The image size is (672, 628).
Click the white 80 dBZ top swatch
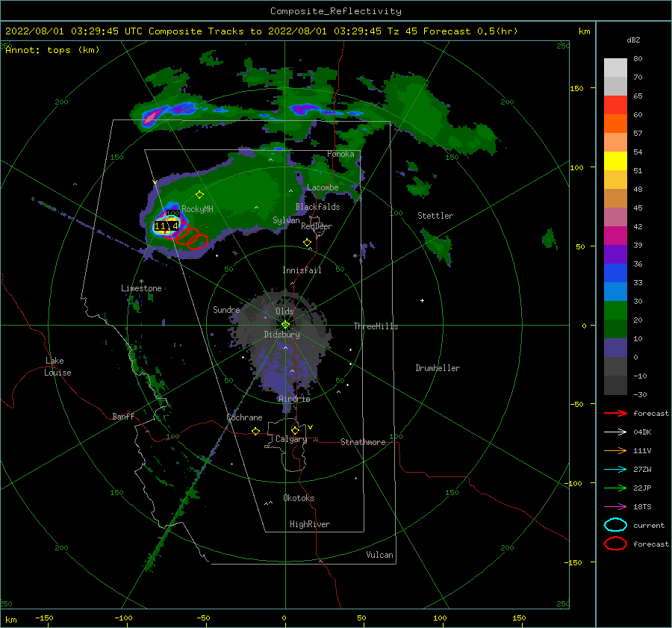615,67
